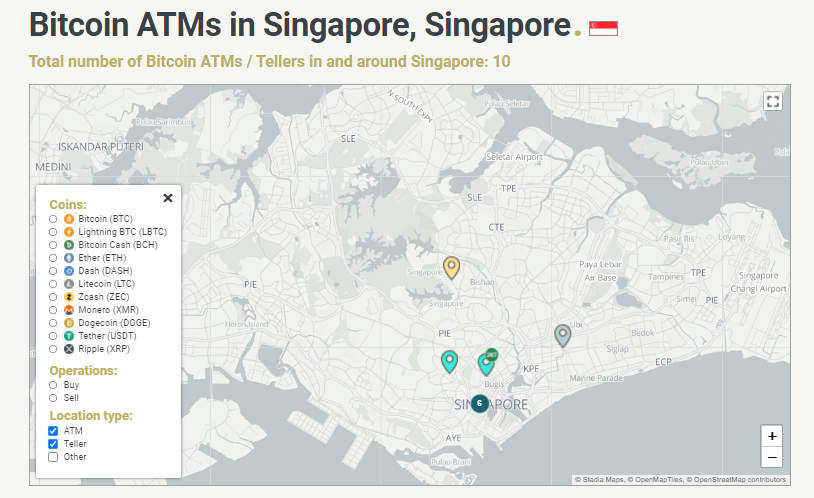Click the Monero coin icon

(69, 310)
